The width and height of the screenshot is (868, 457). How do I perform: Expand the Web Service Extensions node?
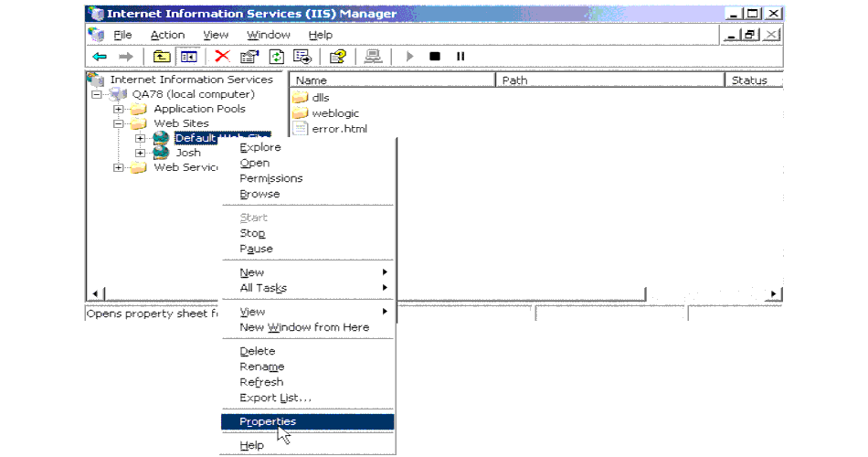119,167
